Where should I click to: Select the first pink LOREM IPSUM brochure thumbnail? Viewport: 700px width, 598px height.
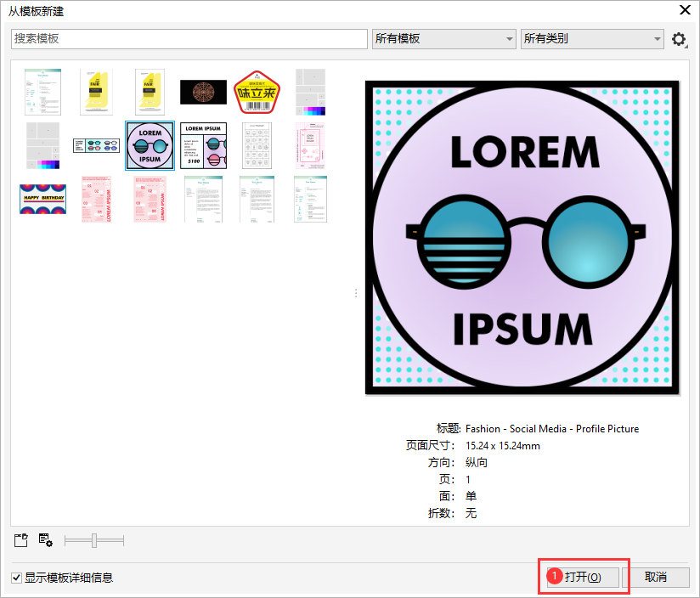97,199
